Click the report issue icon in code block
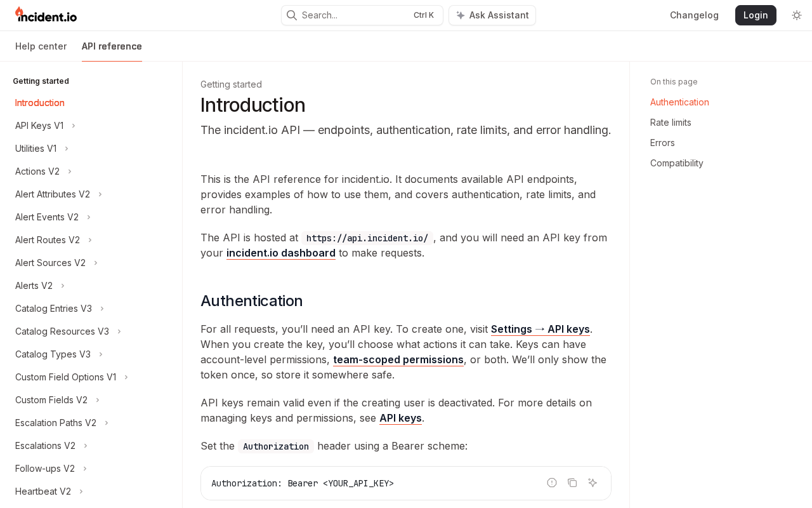 point(552,483)
